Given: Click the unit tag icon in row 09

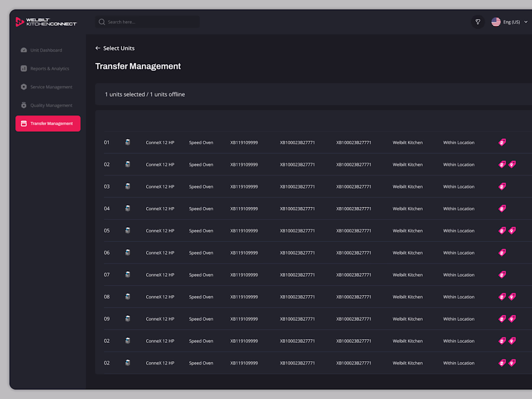Looking at the screenshot, I should (502, 319).
